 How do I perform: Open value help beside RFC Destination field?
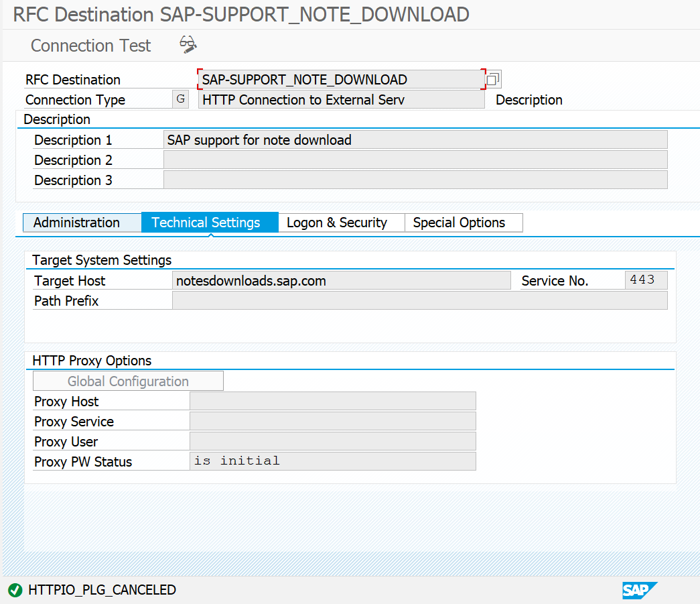pos(493,80)
